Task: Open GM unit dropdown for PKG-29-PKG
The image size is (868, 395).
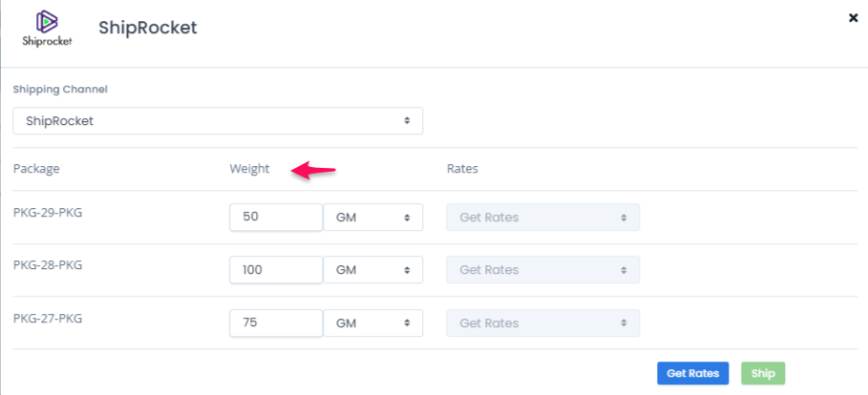Action: click(x=373, y=217)
